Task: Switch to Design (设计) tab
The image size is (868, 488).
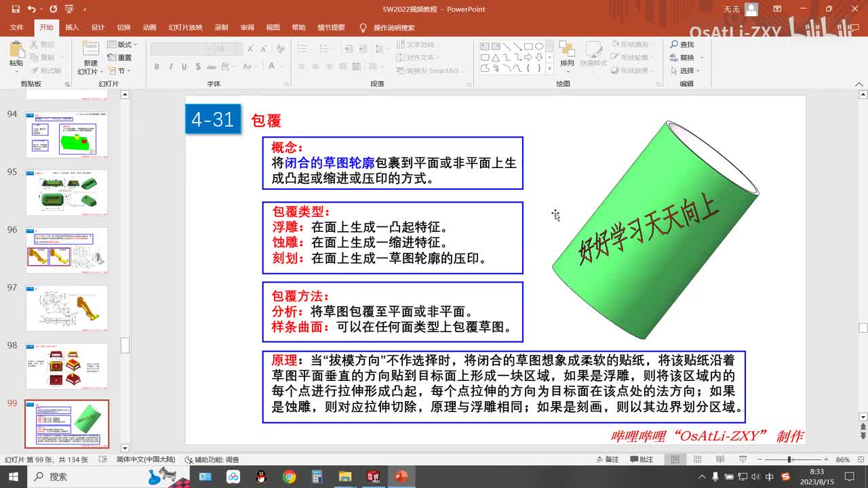Action: (98, 28)
